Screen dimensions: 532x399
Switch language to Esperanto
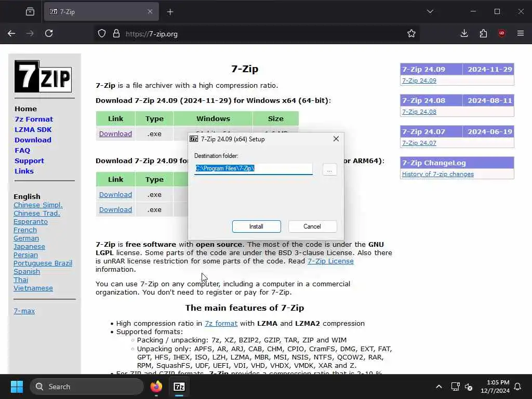pos(31,221)
